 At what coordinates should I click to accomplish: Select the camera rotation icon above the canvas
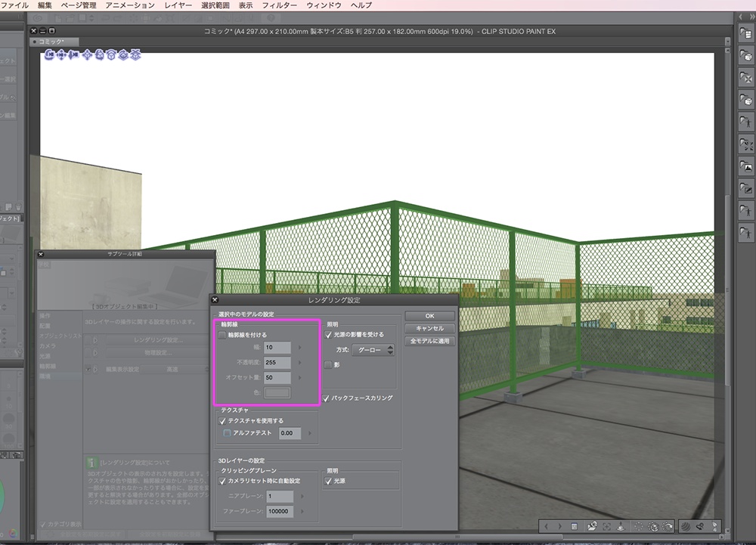pyautogui.click(x=48, y=55)
